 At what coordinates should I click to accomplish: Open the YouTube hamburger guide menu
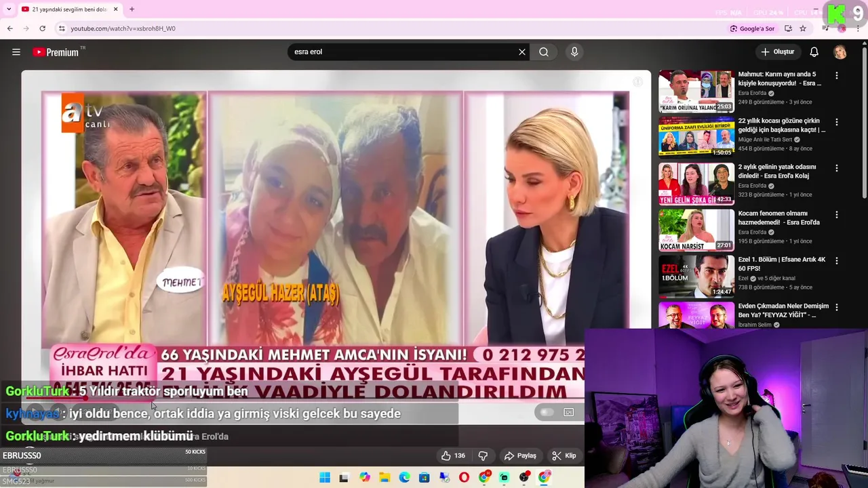[x=16, y=52]
